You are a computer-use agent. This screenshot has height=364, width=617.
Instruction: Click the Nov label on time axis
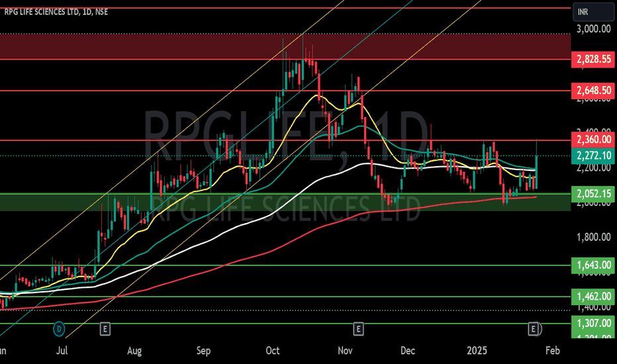coord(345,350)
